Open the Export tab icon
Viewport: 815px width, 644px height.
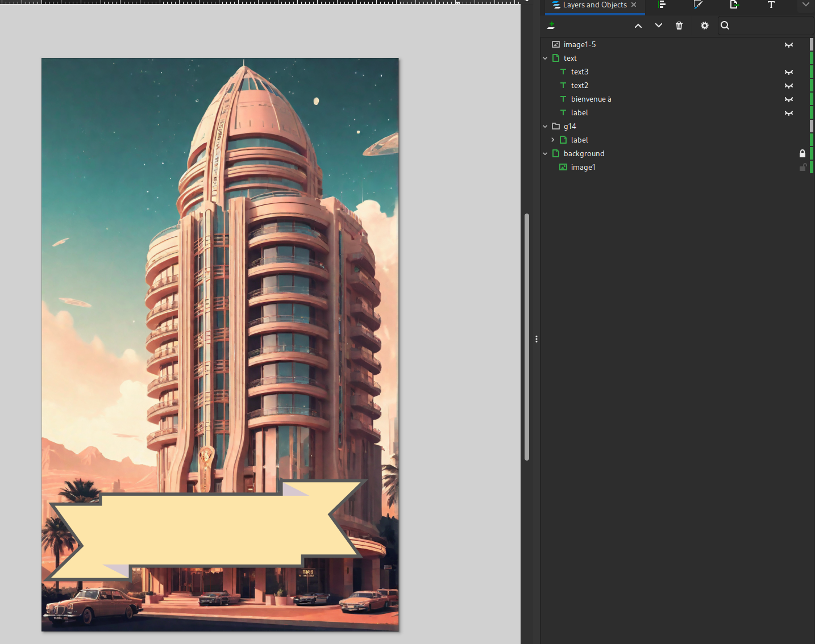tap(734, 5)
